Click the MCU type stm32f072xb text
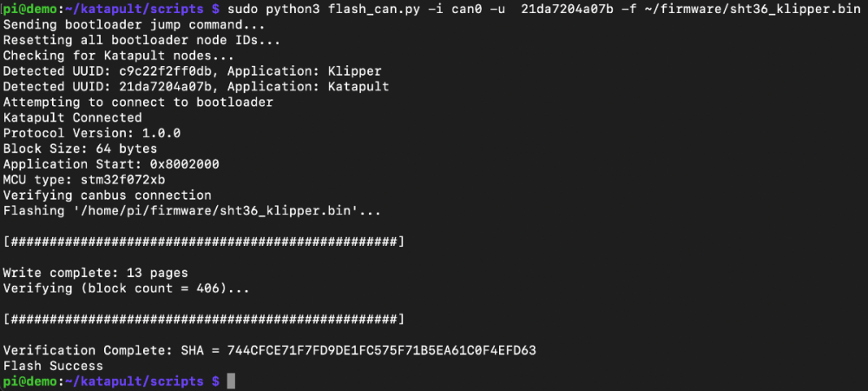 (x=84, y=180)
